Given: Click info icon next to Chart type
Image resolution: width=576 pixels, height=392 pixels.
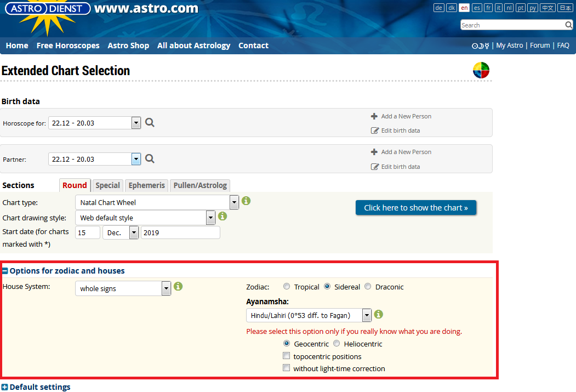Looking at the screenshot, I should pos(246,201).
